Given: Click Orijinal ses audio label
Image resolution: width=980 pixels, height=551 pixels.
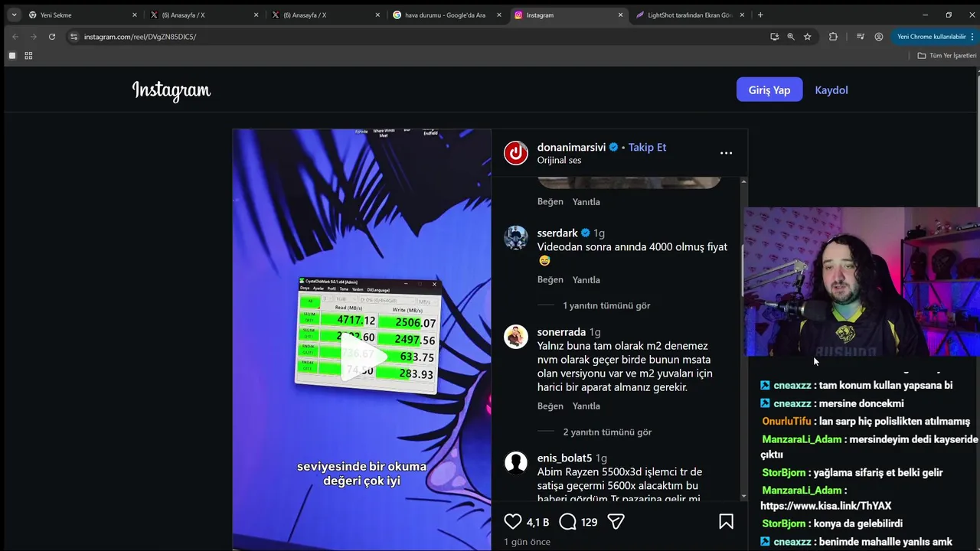Looking at the screenshot, I should coord(559,160).
